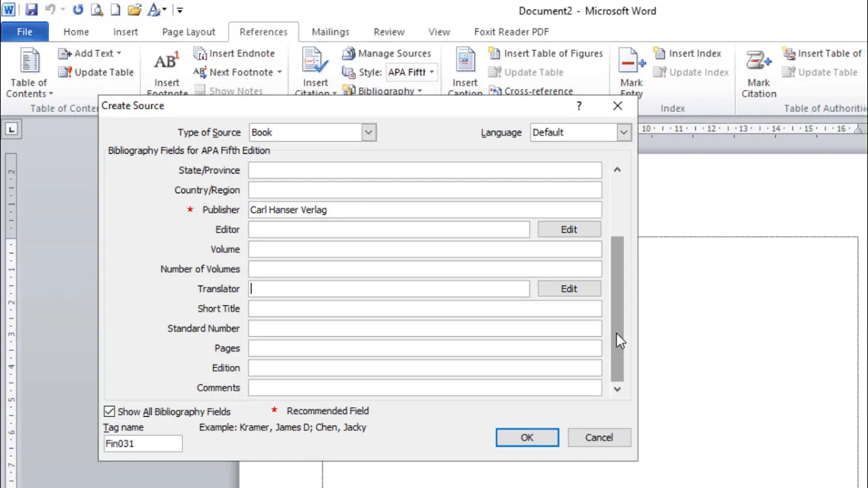868x488 pixels.
Task: Click the ruler tab selector icon
Action: (12, 129)
